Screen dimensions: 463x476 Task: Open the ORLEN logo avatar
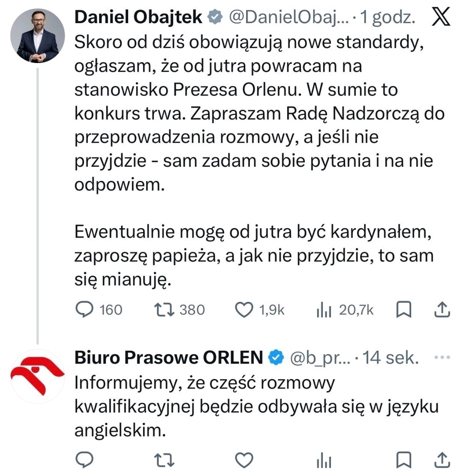click(x=38, y=377)
